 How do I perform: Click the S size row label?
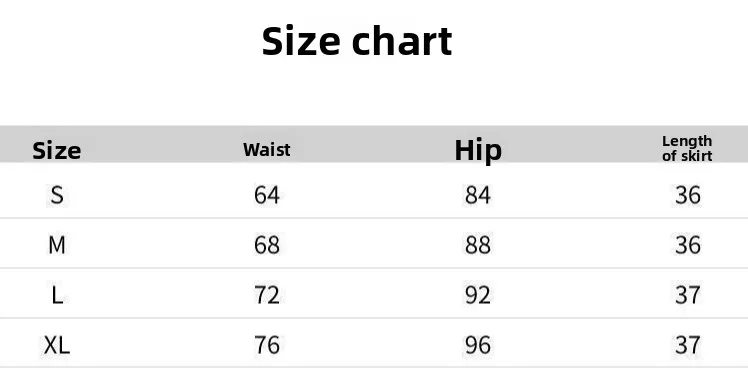[x=57, y=195]
